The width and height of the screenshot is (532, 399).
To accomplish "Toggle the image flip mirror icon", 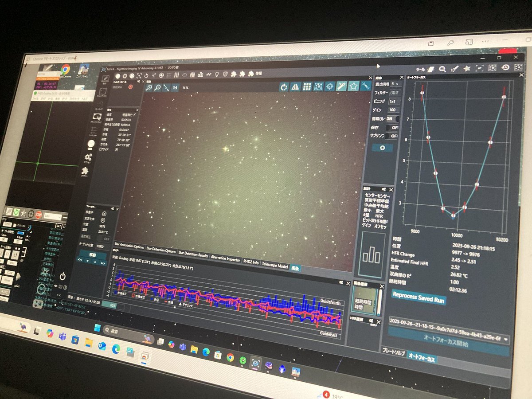I will [x=295, y=87].
